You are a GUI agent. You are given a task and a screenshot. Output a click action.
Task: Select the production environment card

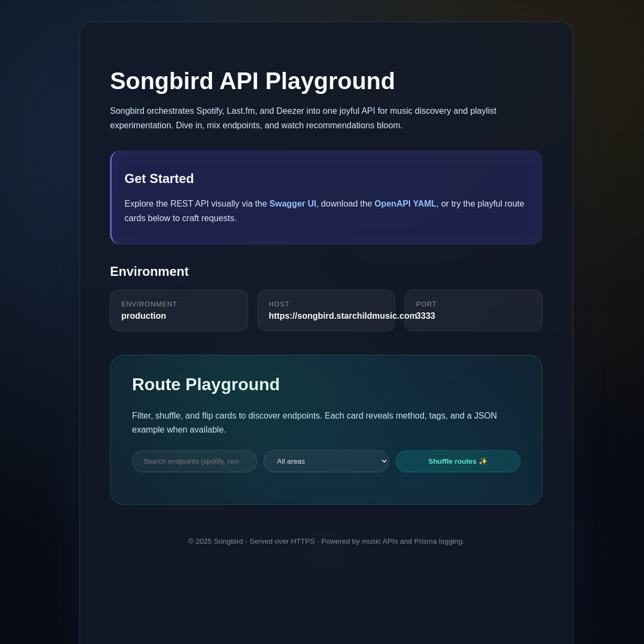(179, 310)
